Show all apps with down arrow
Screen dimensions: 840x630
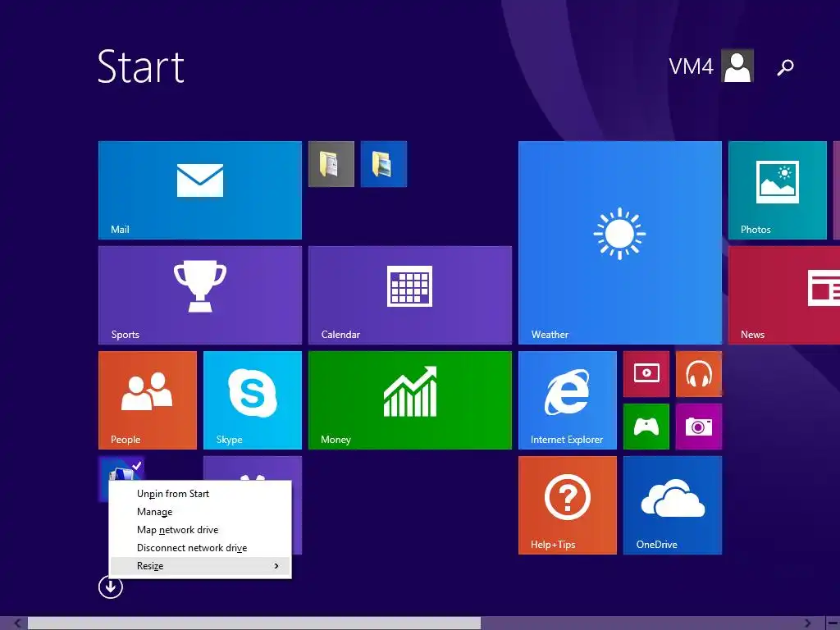point(111,587)
